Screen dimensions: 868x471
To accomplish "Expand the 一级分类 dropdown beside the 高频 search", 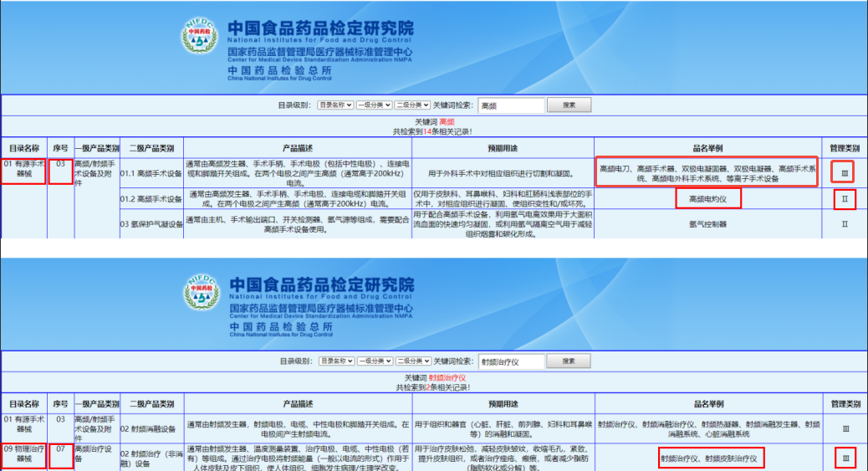I will click(x=374, y=105).
